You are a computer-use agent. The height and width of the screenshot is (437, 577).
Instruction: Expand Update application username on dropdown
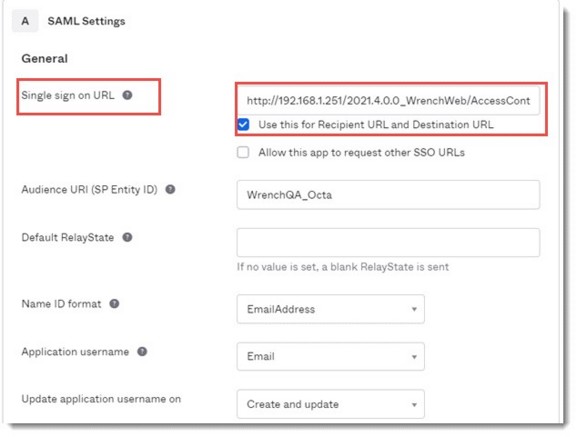click(x=330, y=404)
